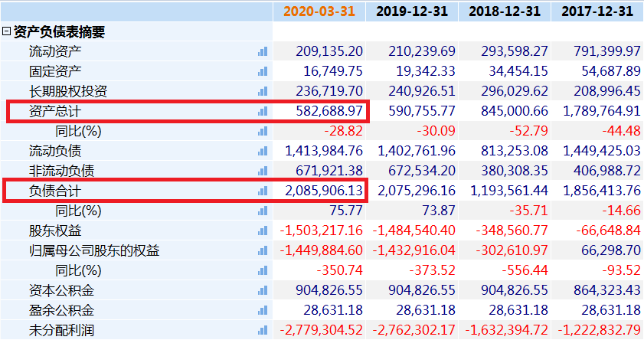Select cell value 54,687.89

pyautogui.click(x=611, y=71)
